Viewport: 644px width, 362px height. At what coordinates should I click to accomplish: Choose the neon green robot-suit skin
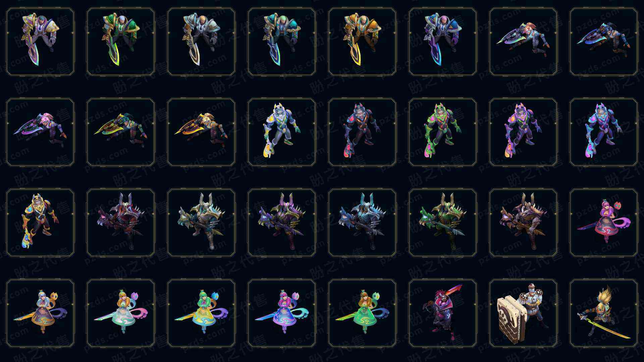point(443,132)
